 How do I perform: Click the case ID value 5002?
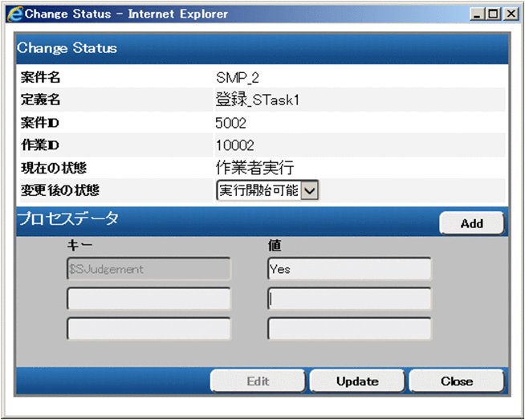pyautogui.click(x=230, y=123)
